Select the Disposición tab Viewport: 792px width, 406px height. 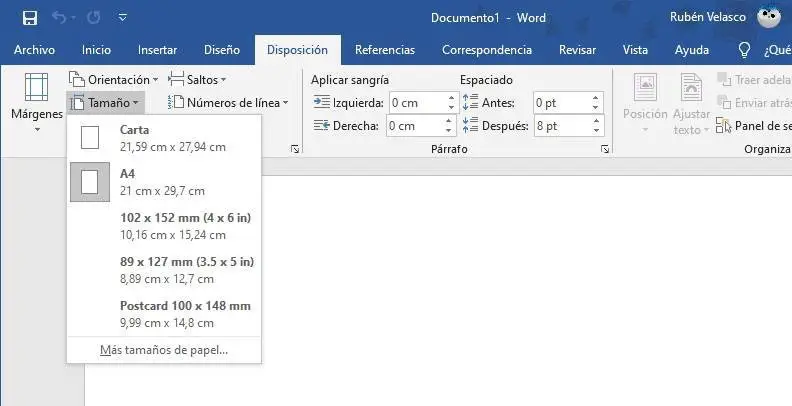coord(298,50)
